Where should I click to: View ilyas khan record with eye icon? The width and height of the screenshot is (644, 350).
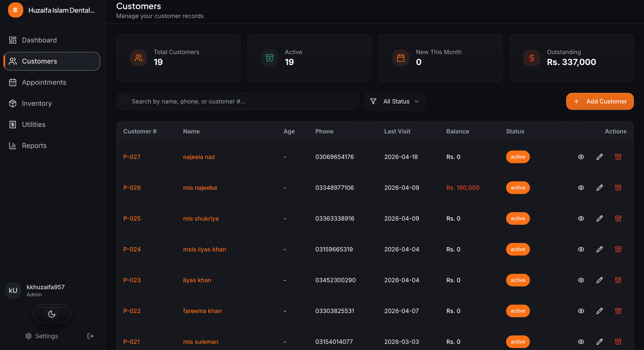click(581, 280)
